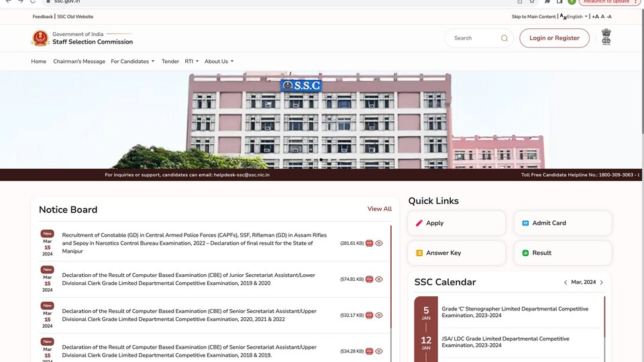Click the SSC building banner image
The width and height of the screenshot is (644, 362).
321,120
